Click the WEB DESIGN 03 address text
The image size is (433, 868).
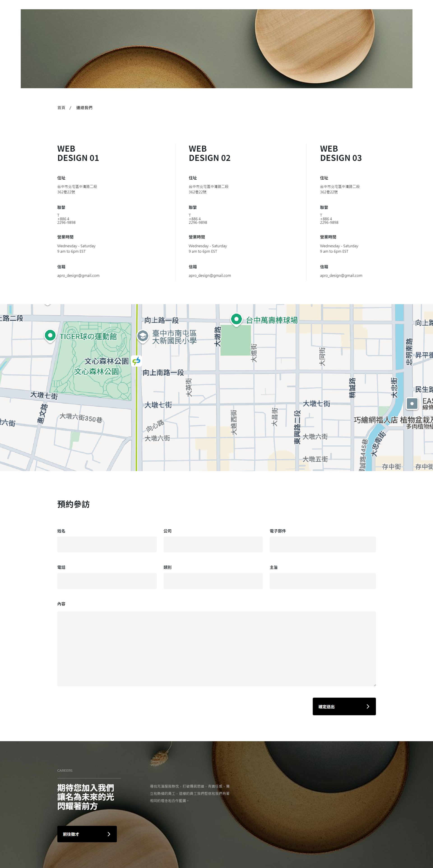tap(340, 189)
